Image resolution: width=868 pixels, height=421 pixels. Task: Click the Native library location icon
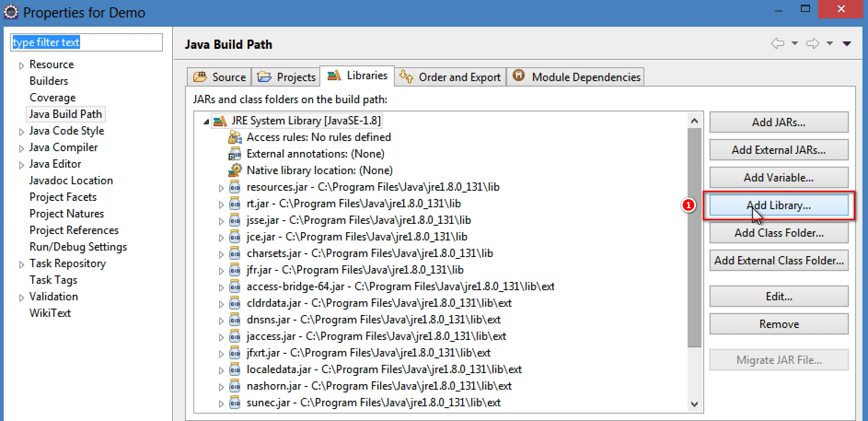pos(235,170)
